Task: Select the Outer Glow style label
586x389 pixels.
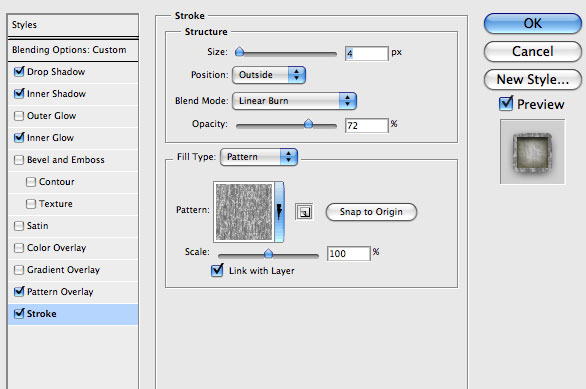Action: point(52,116)
